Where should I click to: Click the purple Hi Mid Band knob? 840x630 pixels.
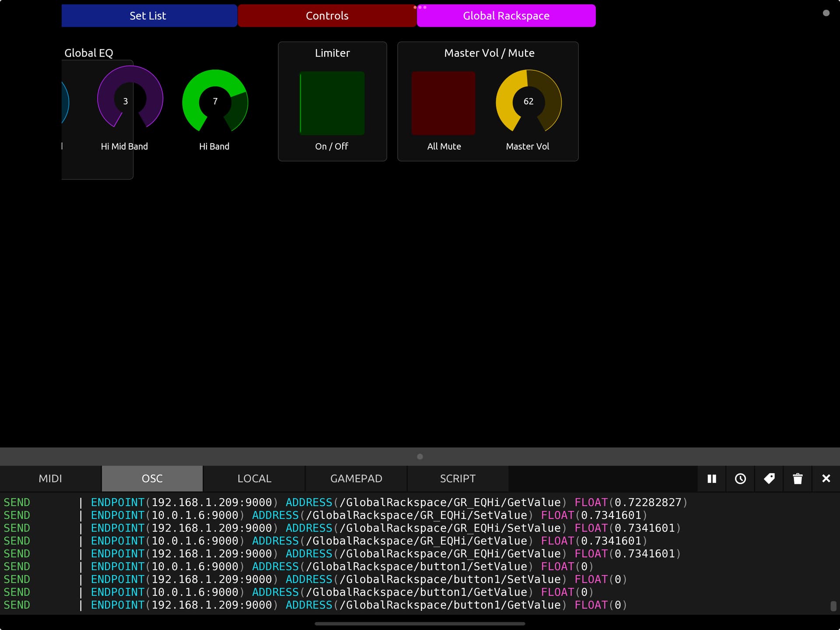(x=130, y=100)
